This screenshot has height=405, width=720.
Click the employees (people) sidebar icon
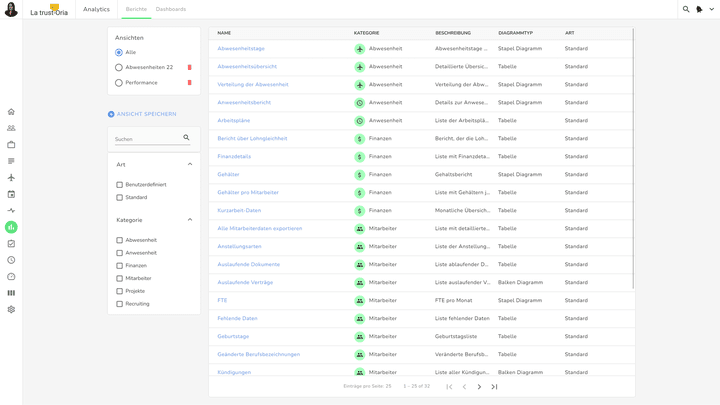[x=11, y=128]
